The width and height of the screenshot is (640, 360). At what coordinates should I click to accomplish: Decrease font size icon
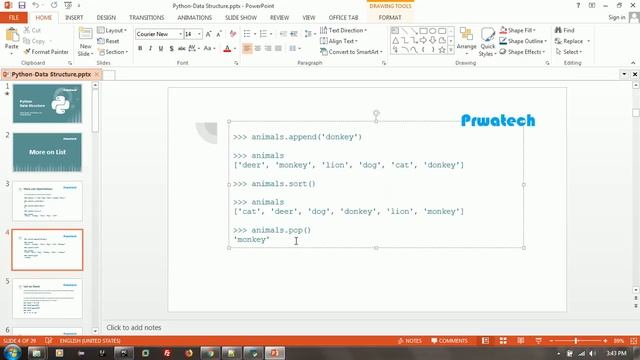pyautogui.click(x=219, y=34)
